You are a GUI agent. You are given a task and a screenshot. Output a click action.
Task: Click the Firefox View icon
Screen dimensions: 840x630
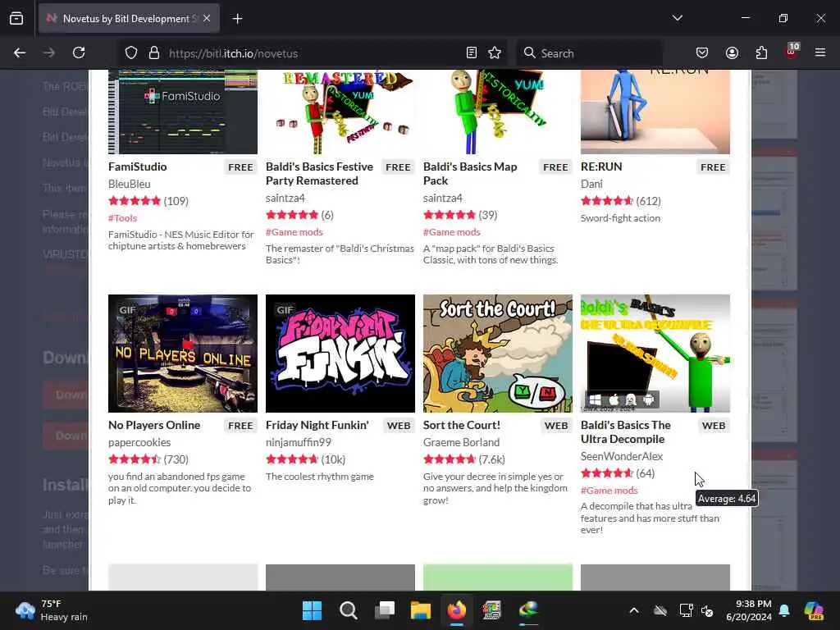coord(16,18)
